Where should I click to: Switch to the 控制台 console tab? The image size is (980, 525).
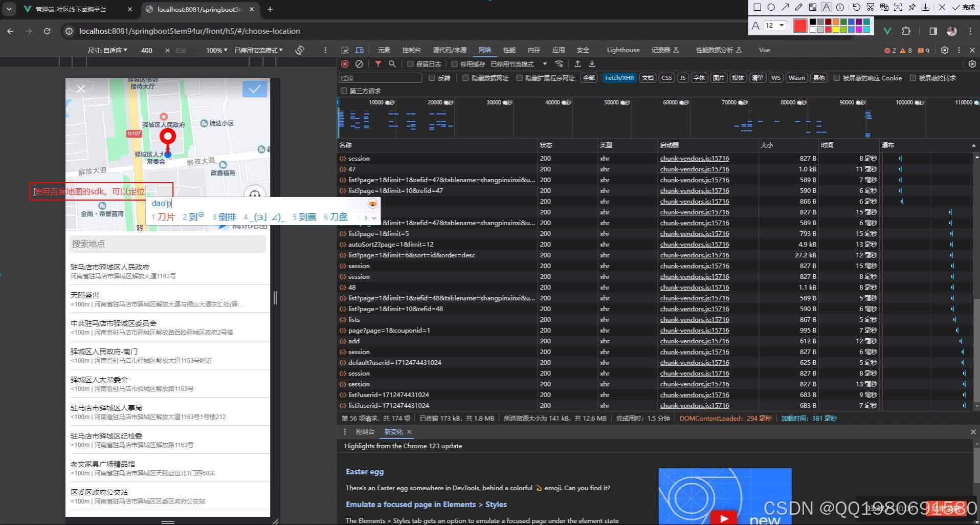411,50
